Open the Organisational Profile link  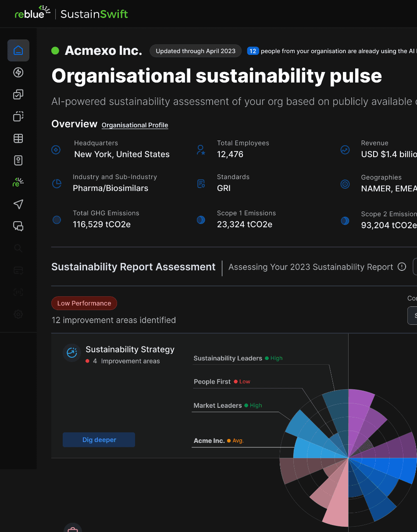[135, 125]
